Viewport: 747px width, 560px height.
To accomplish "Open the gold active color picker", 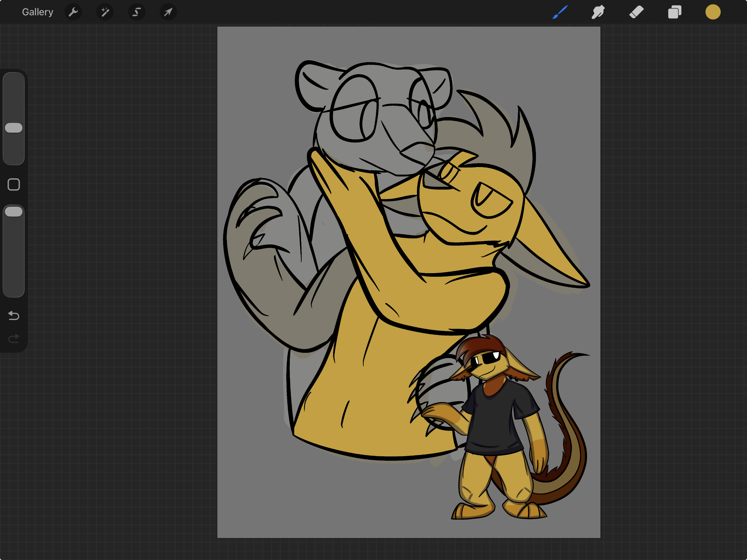I will click(x=713, y=12).
